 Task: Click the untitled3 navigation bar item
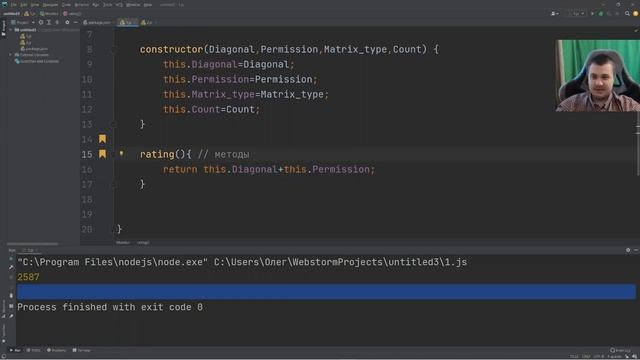pos(11,13)
